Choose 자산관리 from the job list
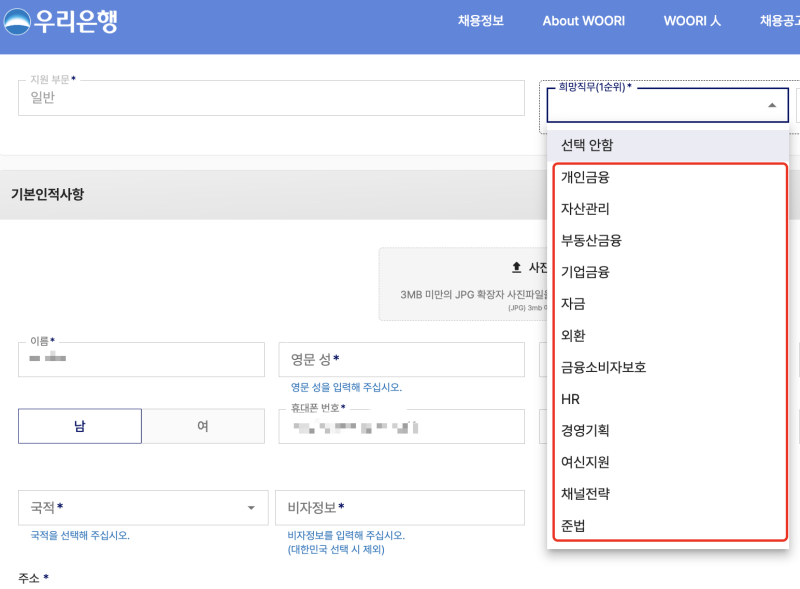Viewport: 800px width, 589px height. (669, 209)
